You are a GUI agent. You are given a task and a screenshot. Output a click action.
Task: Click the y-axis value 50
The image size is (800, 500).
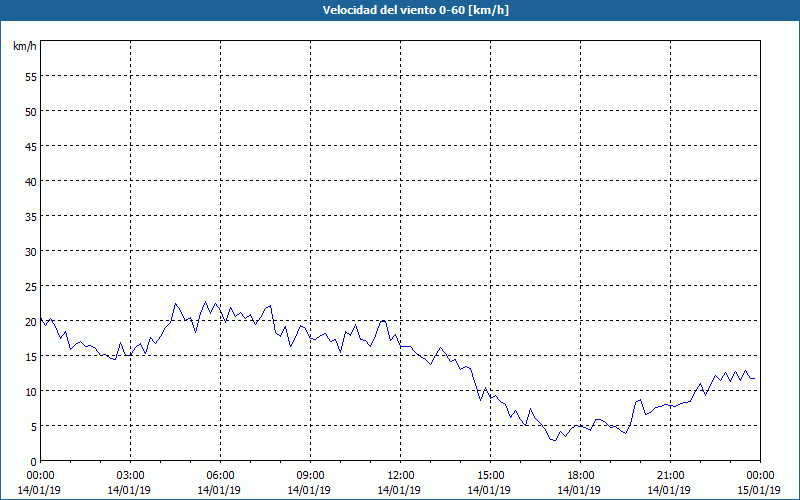click(x=31, y=112)
